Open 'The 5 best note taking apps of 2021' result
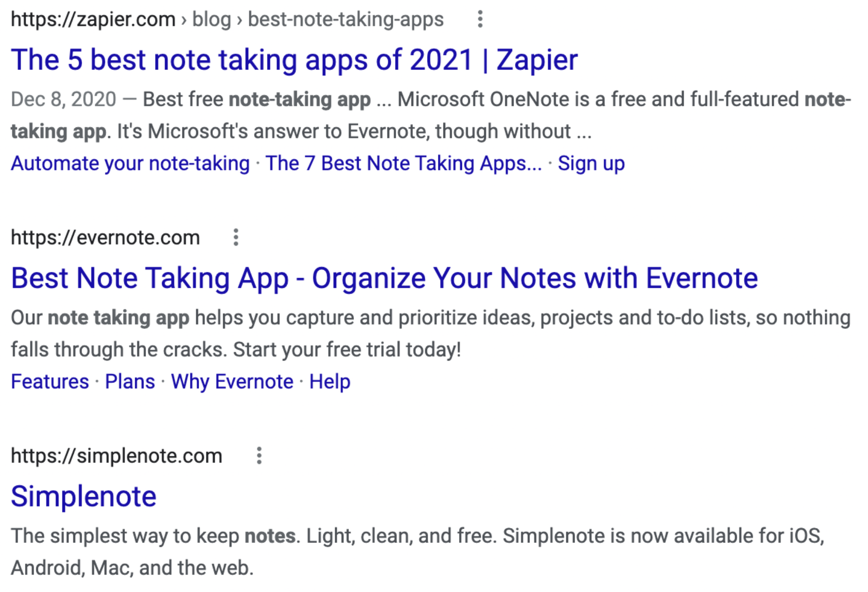 click(x=294, y=60)
